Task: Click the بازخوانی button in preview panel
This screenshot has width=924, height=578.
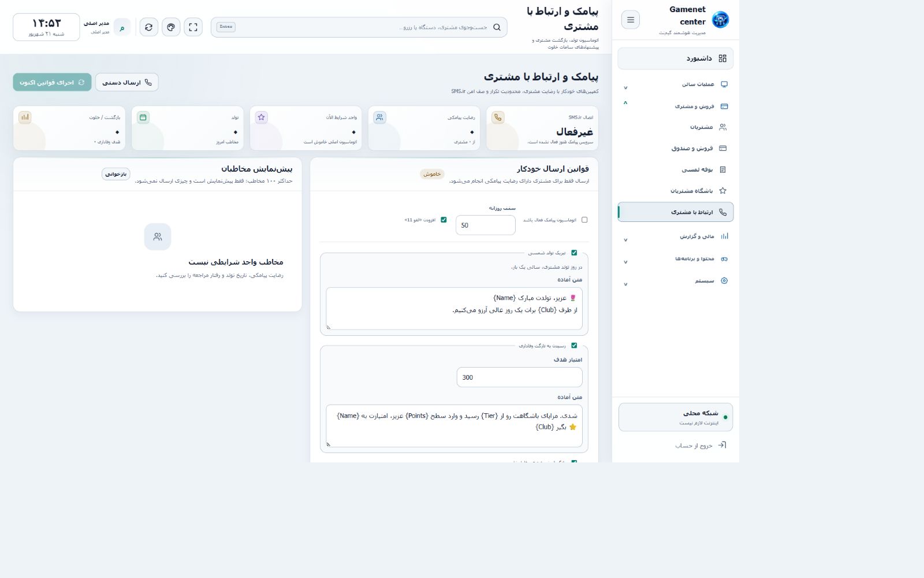Action: (116, 174)
